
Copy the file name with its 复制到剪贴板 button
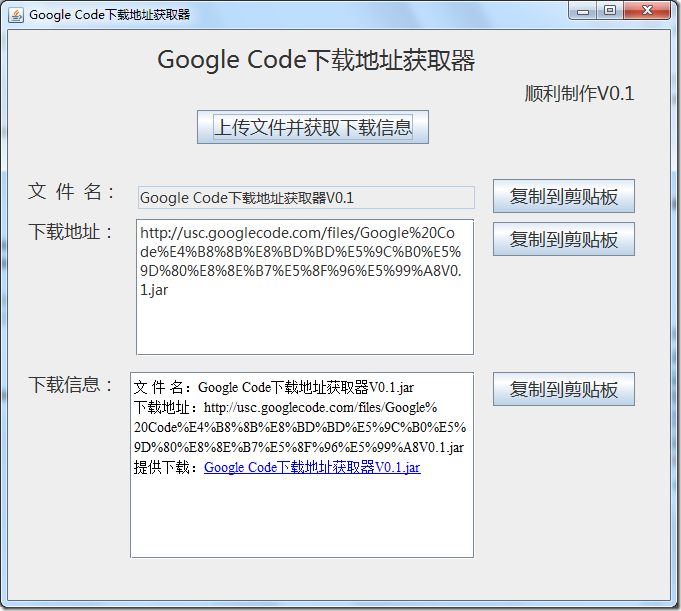pos(563,196)
